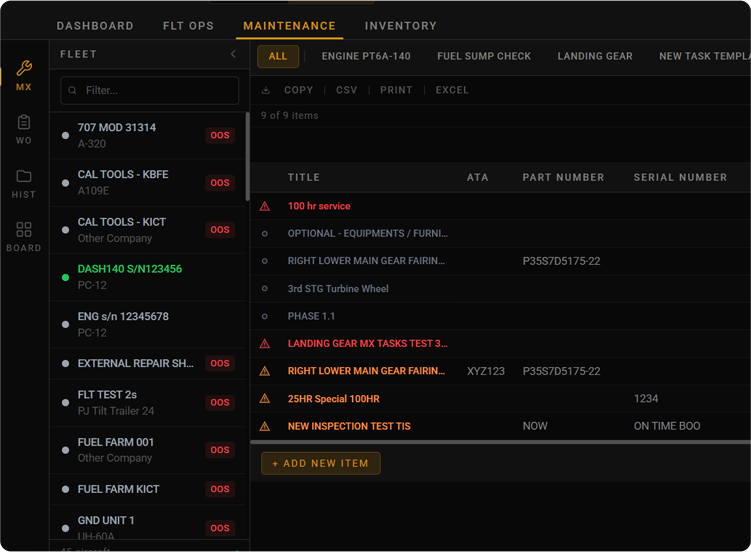Click orange warning icon for XYZ123 fairing row
This screenshot has width=751, height=552.
click(265, 371)
